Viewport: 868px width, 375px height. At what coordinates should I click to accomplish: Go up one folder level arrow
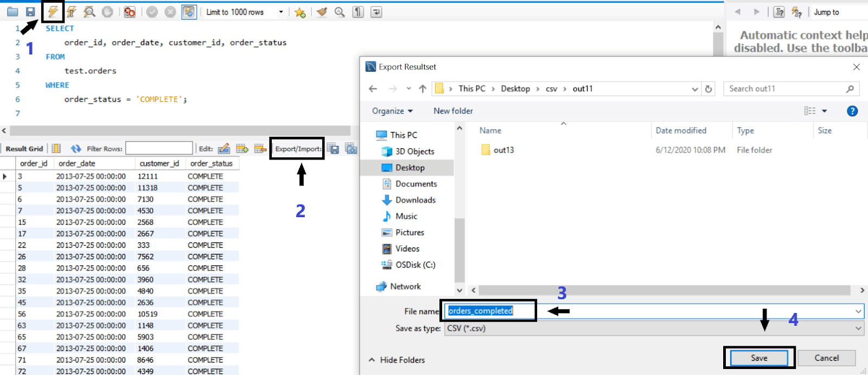[x=423, y=88]
